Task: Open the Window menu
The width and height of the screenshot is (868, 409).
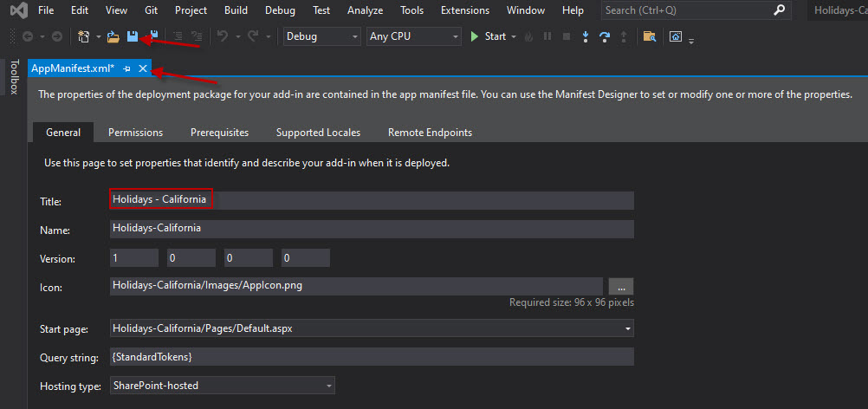Action: coord(526,10)
